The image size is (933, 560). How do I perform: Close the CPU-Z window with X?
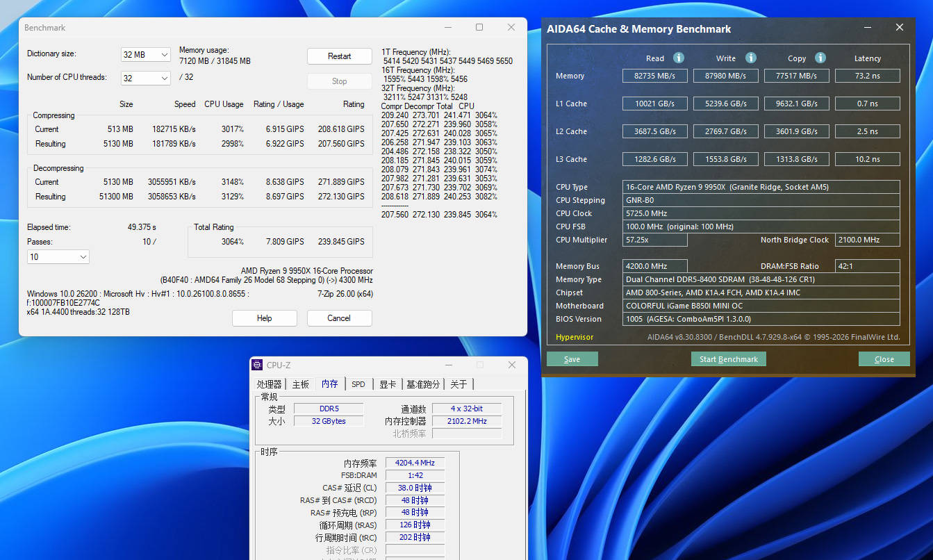coord(512,365)
